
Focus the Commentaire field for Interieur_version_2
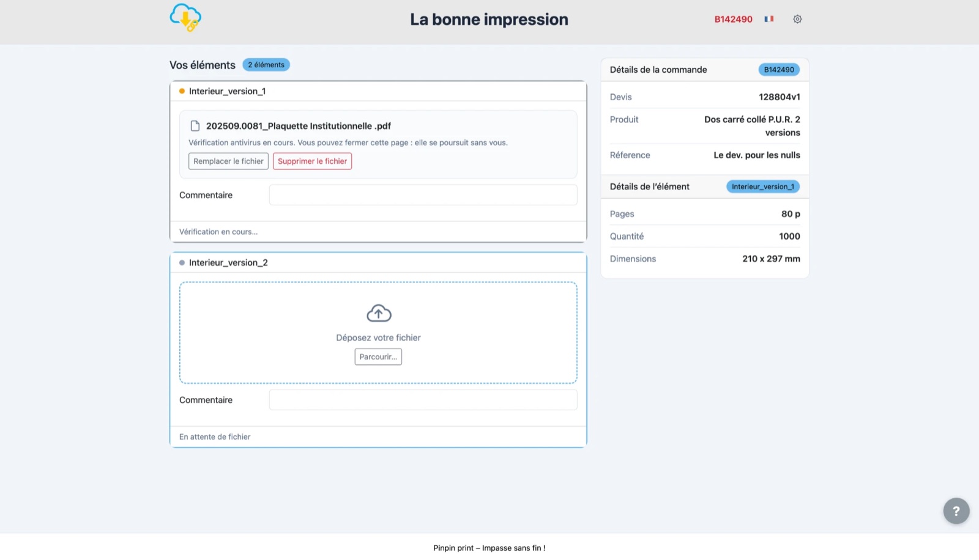click(x=423, y=400)
